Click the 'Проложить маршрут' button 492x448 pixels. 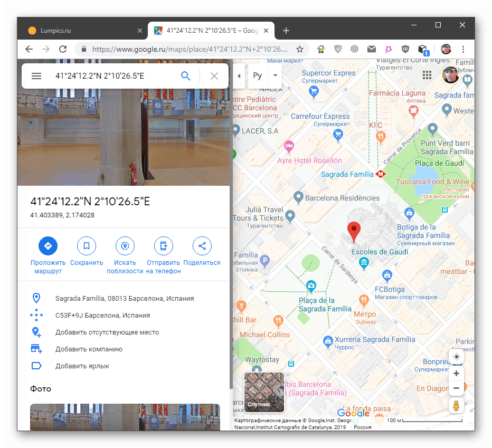pyautogui.click(x=48, y=245)
